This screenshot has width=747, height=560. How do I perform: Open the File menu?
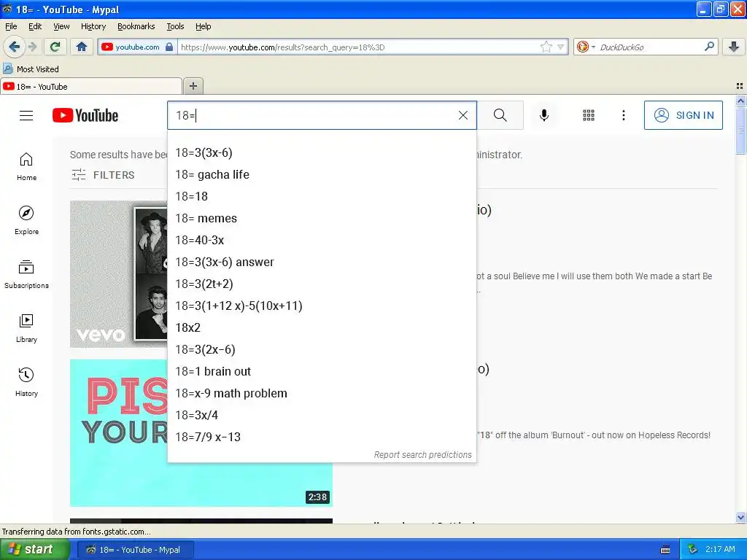(11, 26)
